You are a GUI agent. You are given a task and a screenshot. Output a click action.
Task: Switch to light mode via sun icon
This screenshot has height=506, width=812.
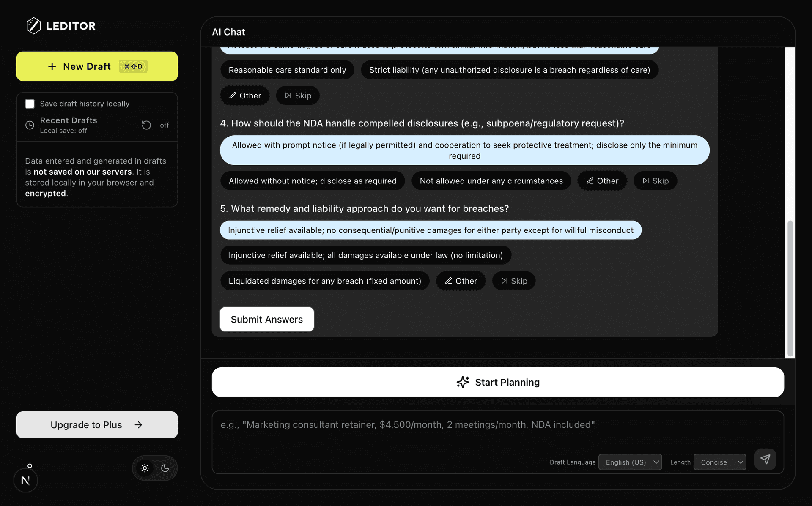pos(145,468)
